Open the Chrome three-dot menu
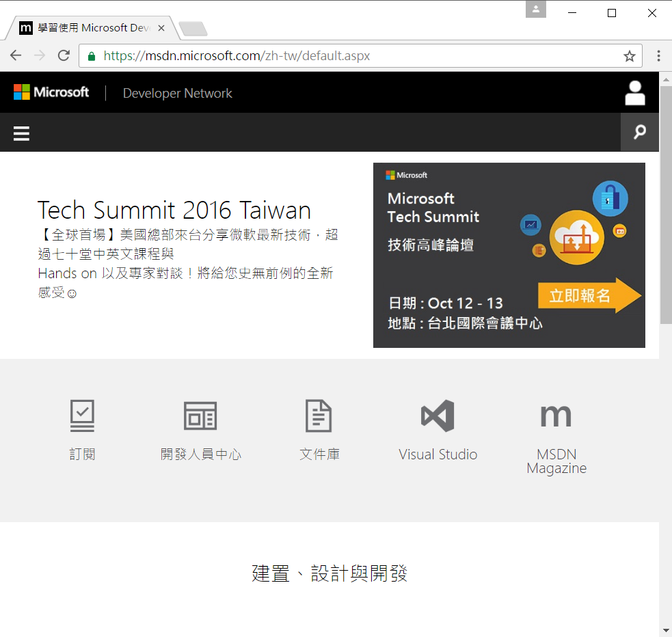 coord(659,55)
